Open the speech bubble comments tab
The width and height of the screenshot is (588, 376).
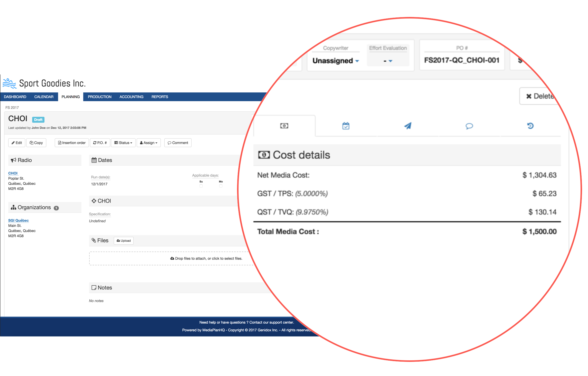coord(469,126)
